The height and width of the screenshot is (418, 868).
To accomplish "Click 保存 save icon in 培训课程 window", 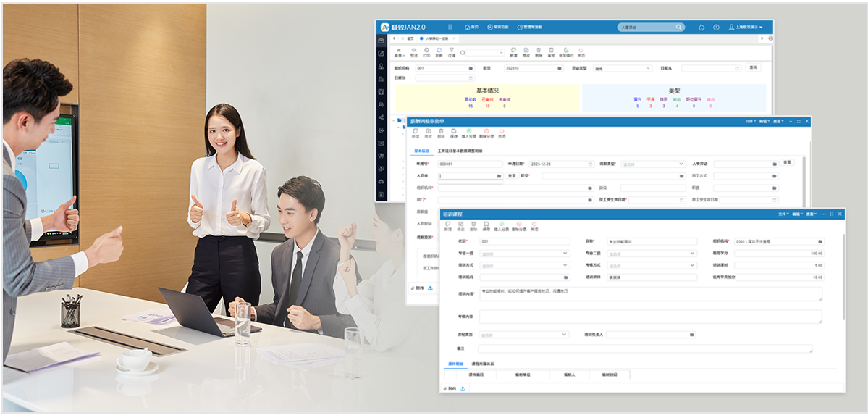I will coord(486,225).
